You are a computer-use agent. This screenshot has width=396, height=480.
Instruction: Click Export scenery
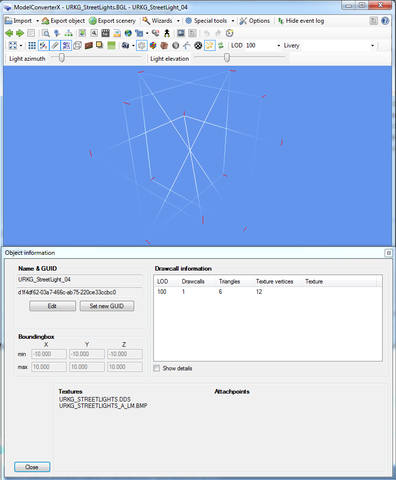point(112,21)
